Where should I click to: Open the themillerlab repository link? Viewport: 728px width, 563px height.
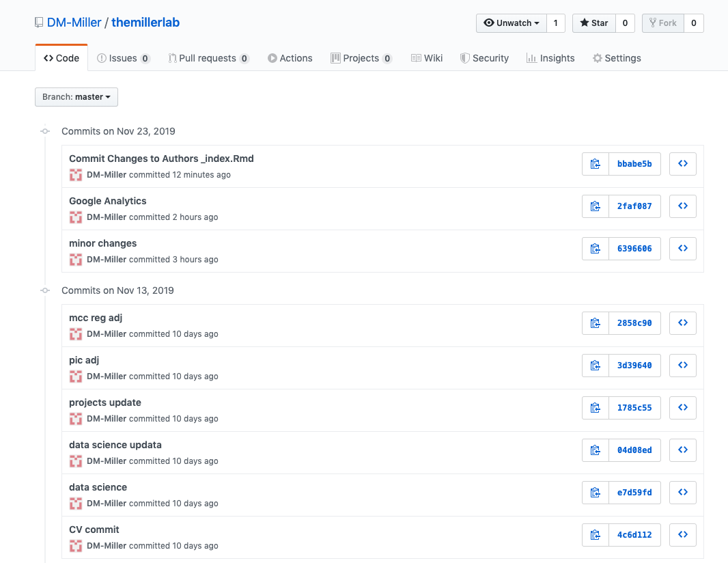click(145, 23)
